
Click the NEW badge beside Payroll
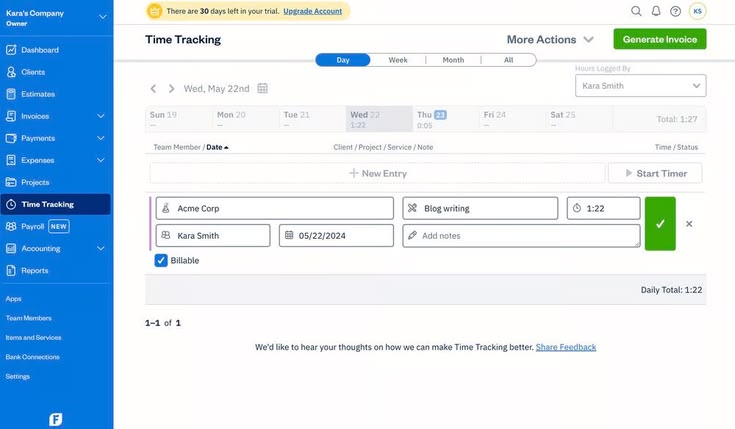[59, 226]
